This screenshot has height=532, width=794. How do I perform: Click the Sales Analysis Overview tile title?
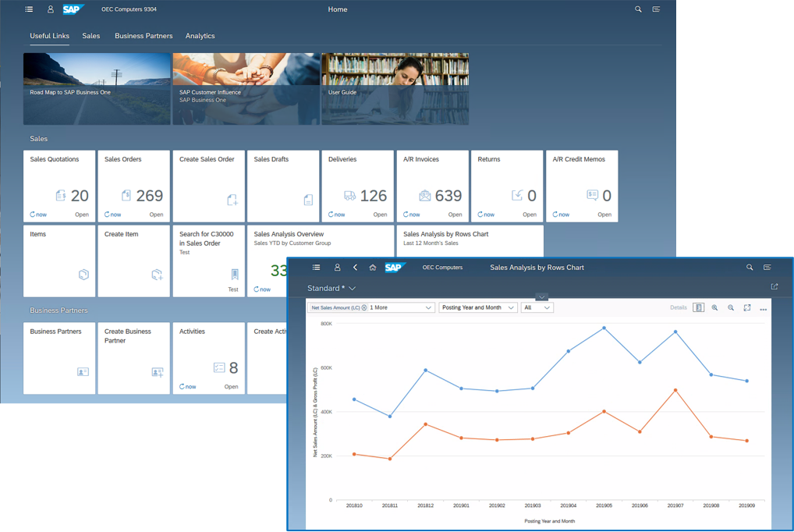[289, 234]
